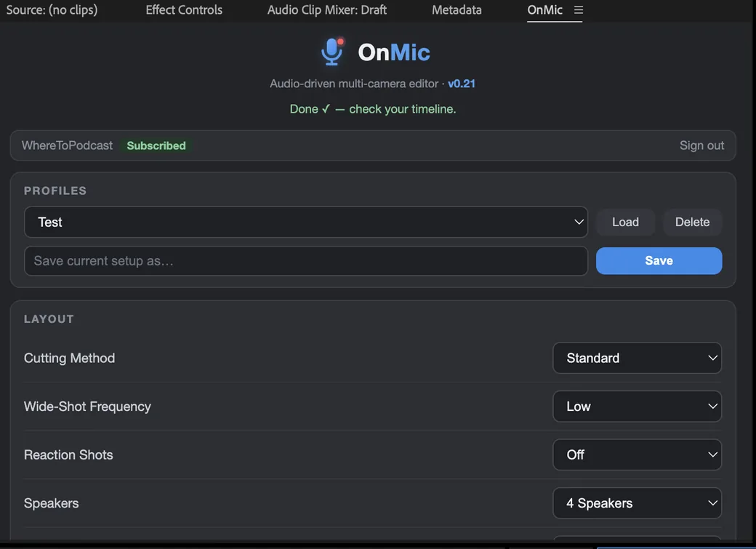The height and width of the screenshot is (549, 756).
Task: Click the v0.21 version label
Action: [x=462, y=84]
